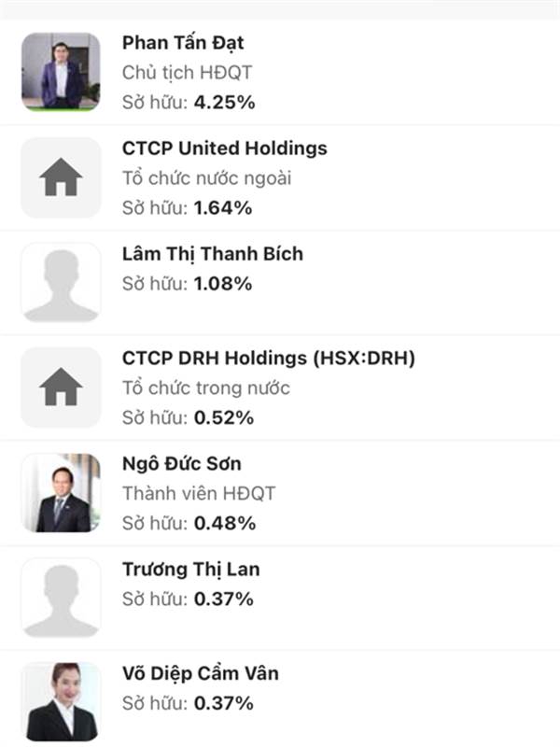Viewport: 560px width, 747px height.
Task: Open Ngô Đức Sơn profile photo
Action: pos(61,493)
